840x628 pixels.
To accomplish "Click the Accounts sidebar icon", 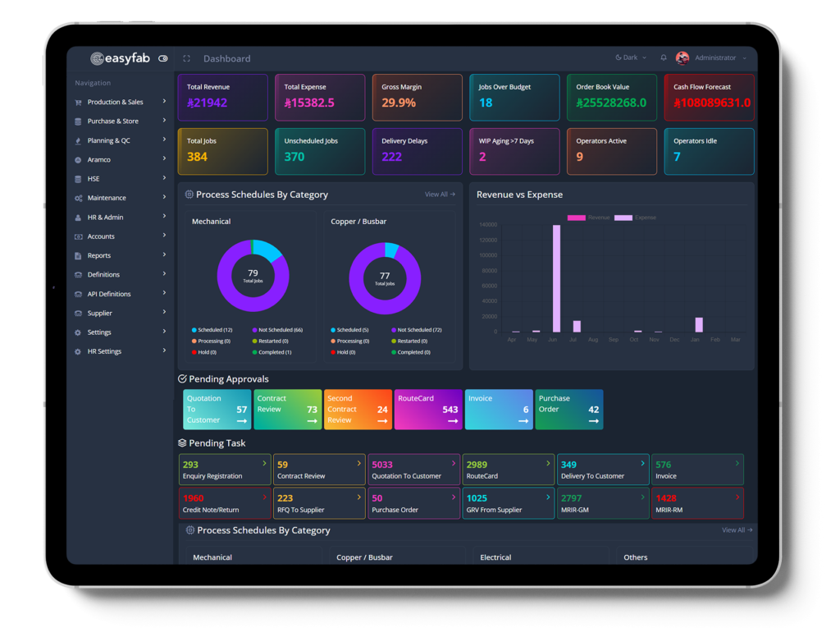I will [78, 236].
